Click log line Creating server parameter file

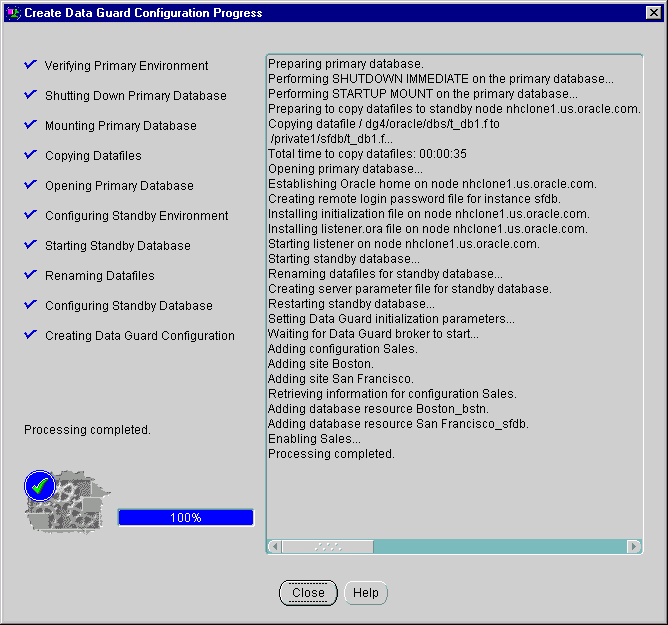(409, 289)
